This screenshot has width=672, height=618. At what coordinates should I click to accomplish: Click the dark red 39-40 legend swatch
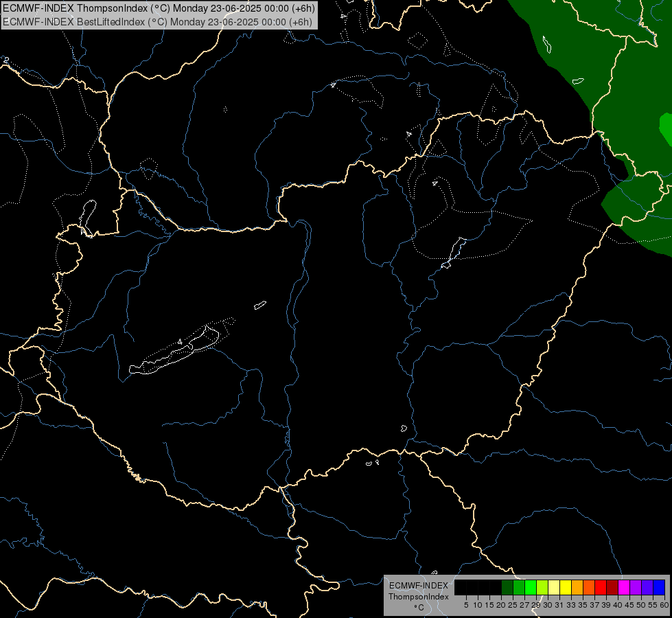click(x=612, y=587)
